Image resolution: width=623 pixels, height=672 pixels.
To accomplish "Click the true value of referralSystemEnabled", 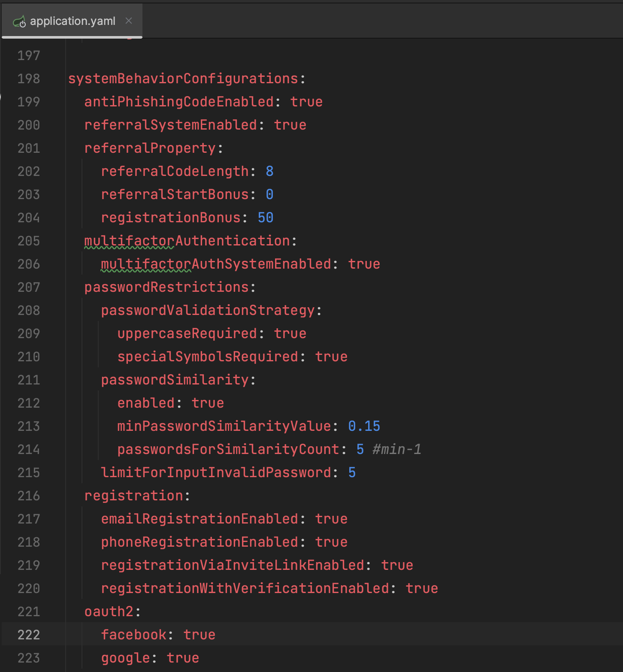I will [290, 125].
